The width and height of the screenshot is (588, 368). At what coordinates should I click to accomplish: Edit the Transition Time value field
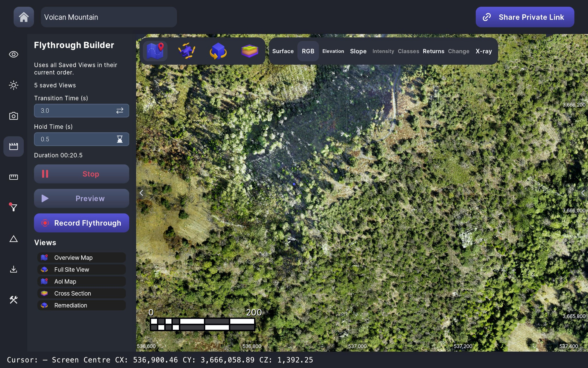tap(82, 111)
